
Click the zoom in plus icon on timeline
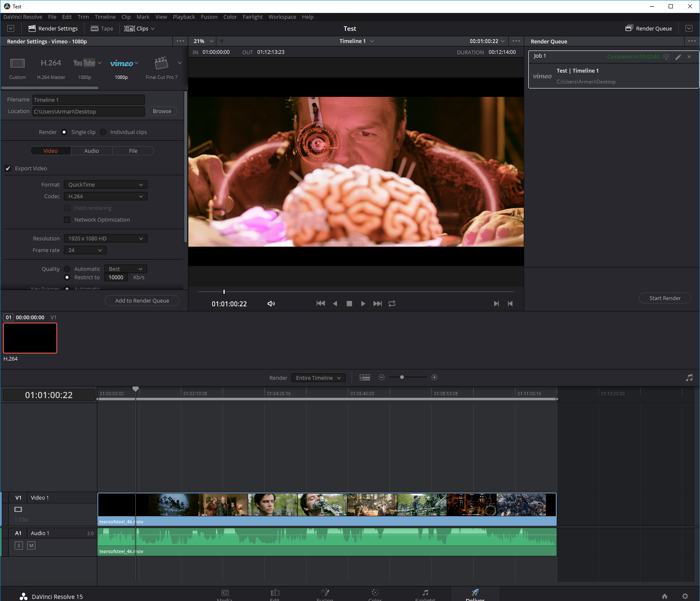434,377
